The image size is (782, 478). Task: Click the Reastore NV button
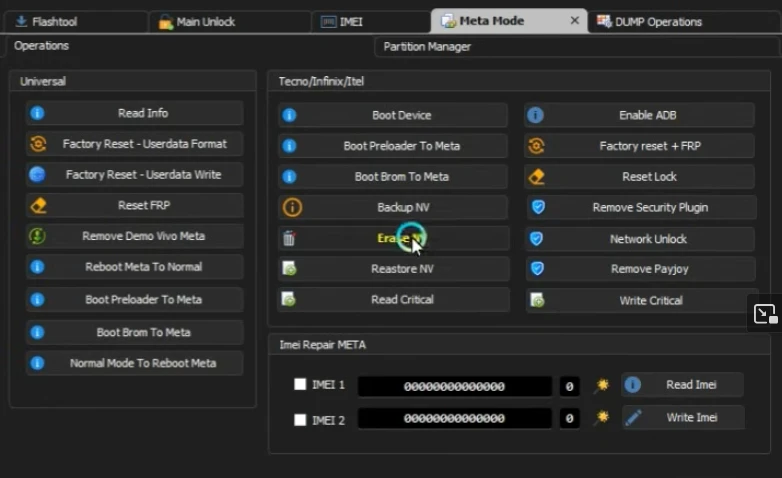pyautogui.click(x=393, y=269)
